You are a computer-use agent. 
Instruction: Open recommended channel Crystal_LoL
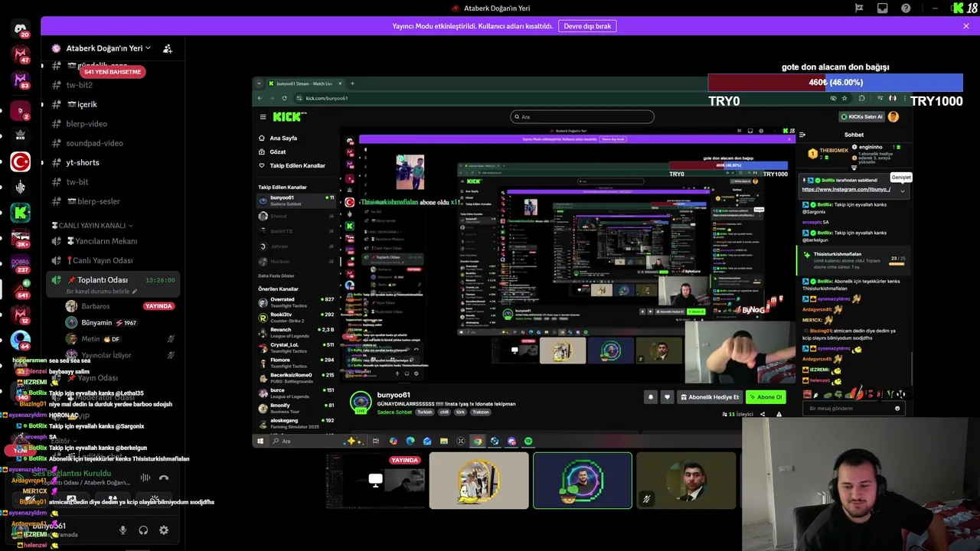(x=296, y=347)
